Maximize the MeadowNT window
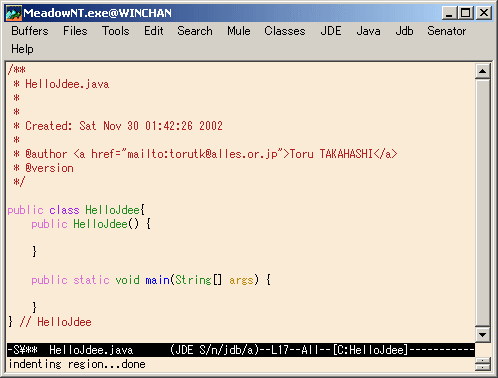Viewport: 498px width, 378px height. tap(465, 13)
